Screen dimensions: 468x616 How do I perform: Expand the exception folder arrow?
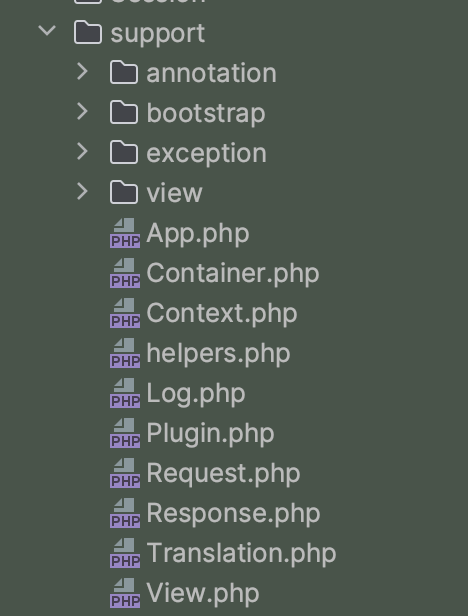[83, 152]
